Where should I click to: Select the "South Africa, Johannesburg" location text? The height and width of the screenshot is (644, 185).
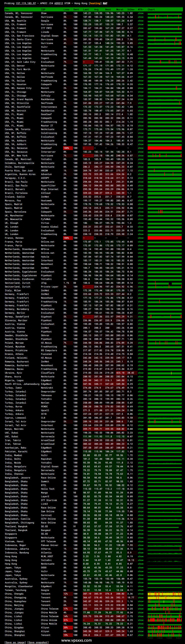click(22, 384)
